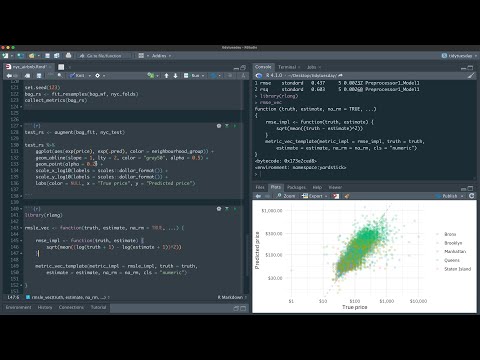Image resolution: width=480 pixels, height=360 pixels.
Task: Go to previous code chunk arrow
Action: 166,76
